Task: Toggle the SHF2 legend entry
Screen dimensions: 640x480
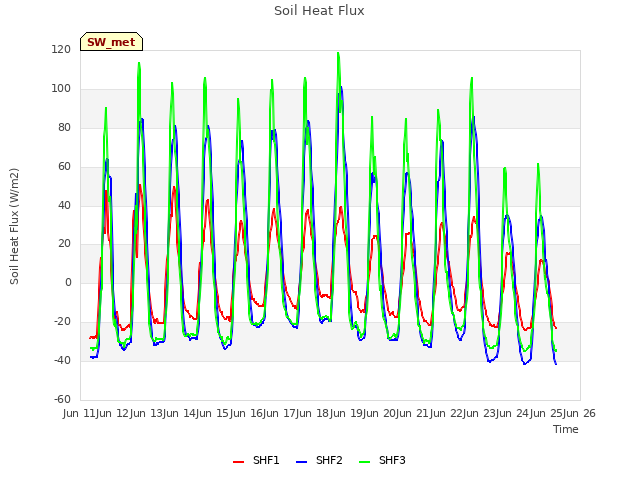Action: tap(319, 460)
